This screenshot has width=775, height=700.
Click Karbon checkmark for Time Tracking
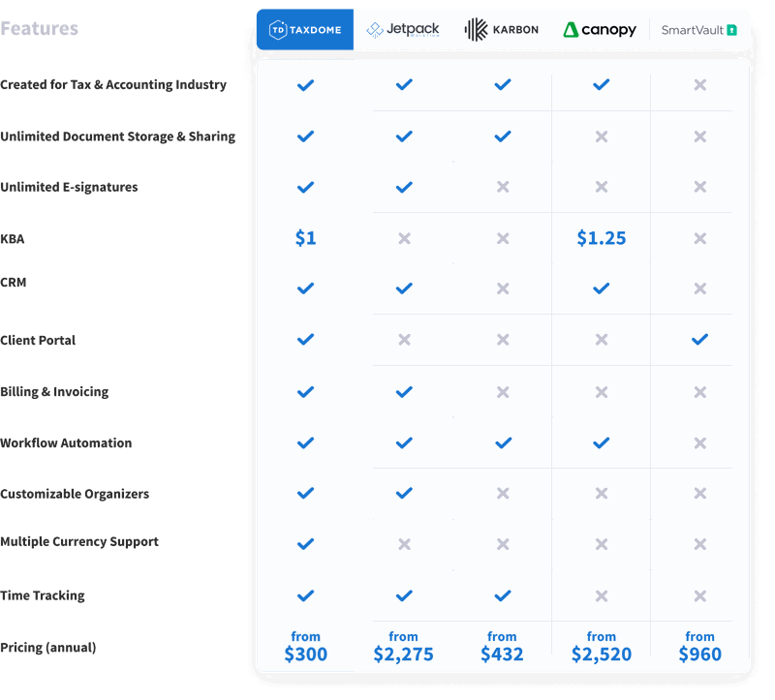tap(503, 595)
